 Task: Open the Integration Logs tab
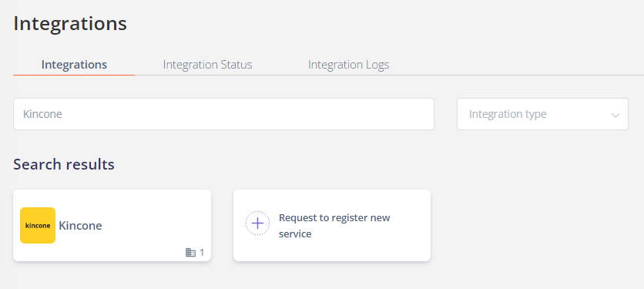click(x=348, y=65)
